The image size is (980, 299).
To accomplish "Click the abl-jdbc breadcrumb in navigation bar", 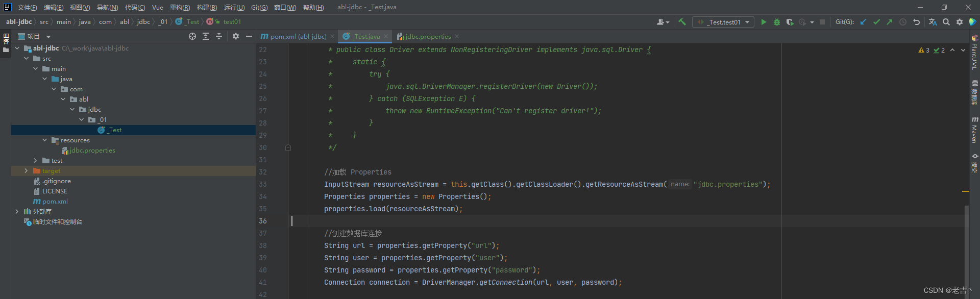I will [x=19, y=22].
